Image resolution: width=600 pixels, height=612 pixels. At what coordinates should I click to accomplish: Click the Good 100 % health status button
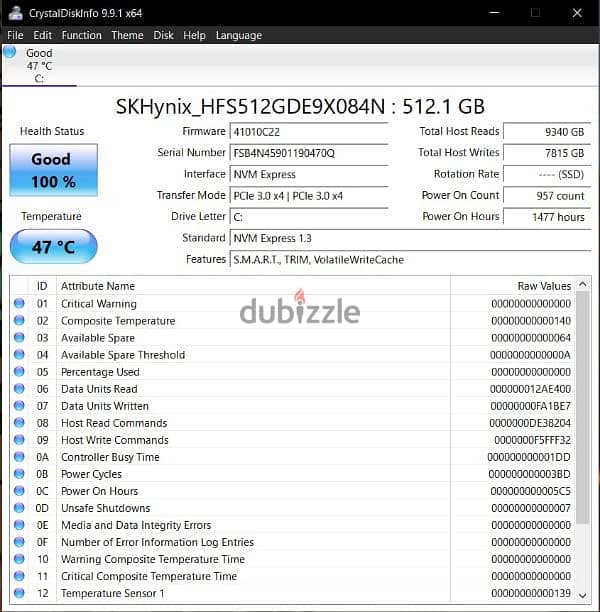pos(53,170)
